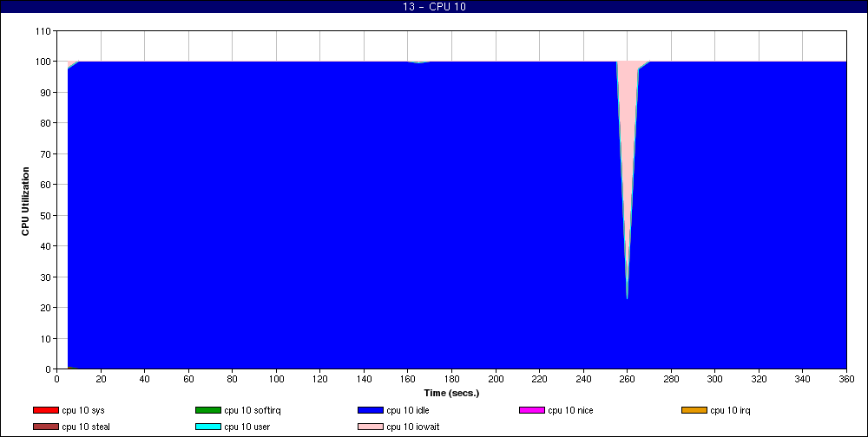Click the x-axis tick label 260
Viewport: 868px width, 437px height.
tap(628, 380)
